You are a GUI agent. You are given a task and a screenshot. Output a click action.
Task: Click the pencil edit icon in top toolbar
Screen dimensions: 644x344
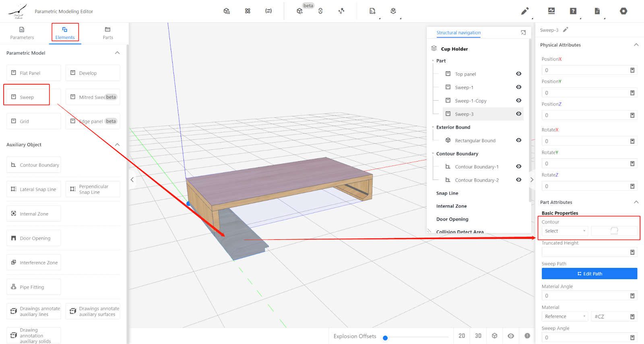click(525, 11)
